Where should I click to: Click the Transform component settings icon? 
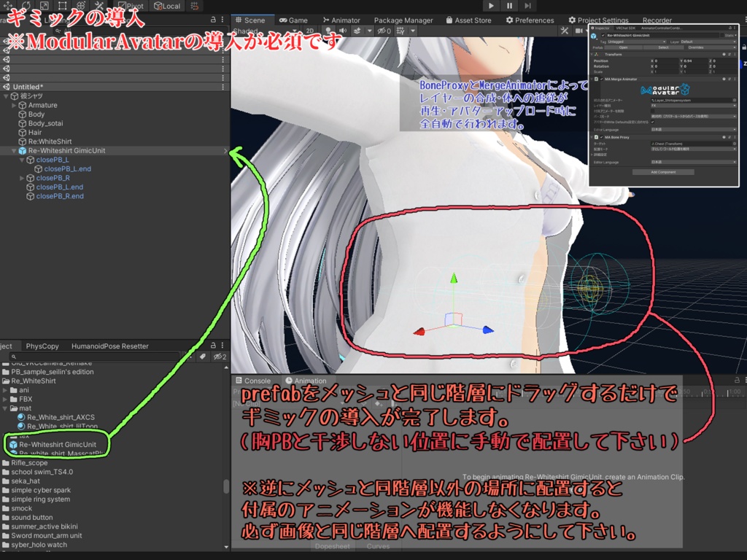735,55
